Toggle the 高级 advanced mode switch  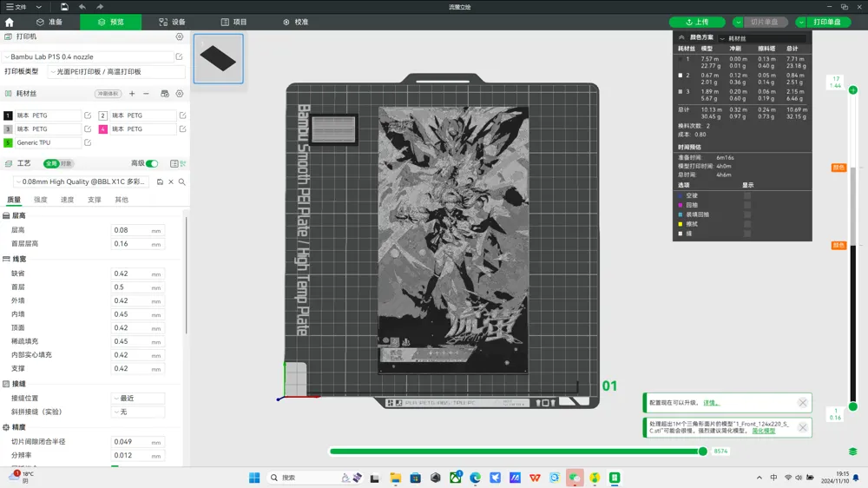[152, 163]
